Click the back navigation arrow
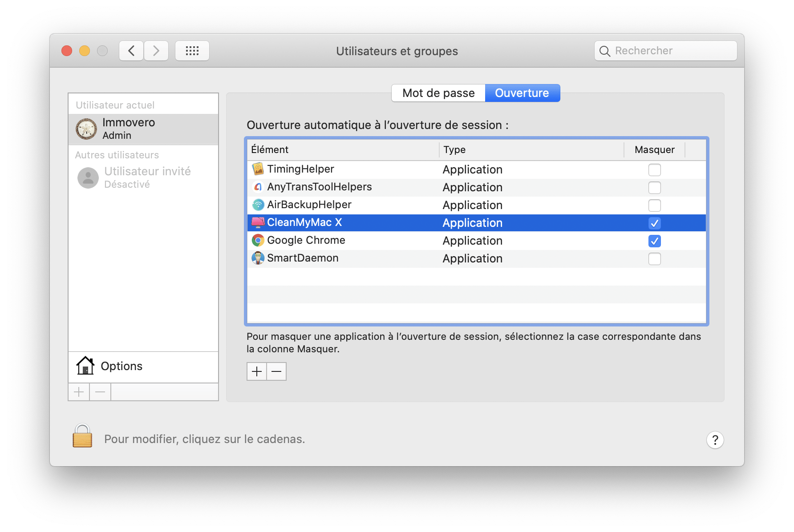This screenshot has width=794, height=532. click(x=131, y=51)
